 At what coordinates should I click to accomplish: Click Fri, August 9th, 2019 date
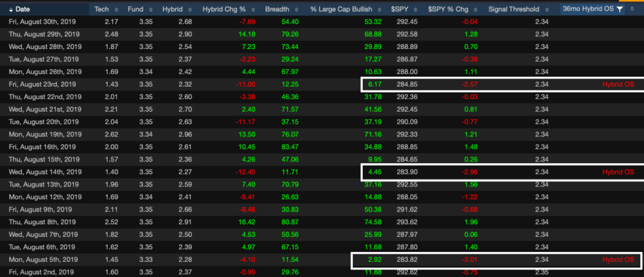[x=40, y=209]
